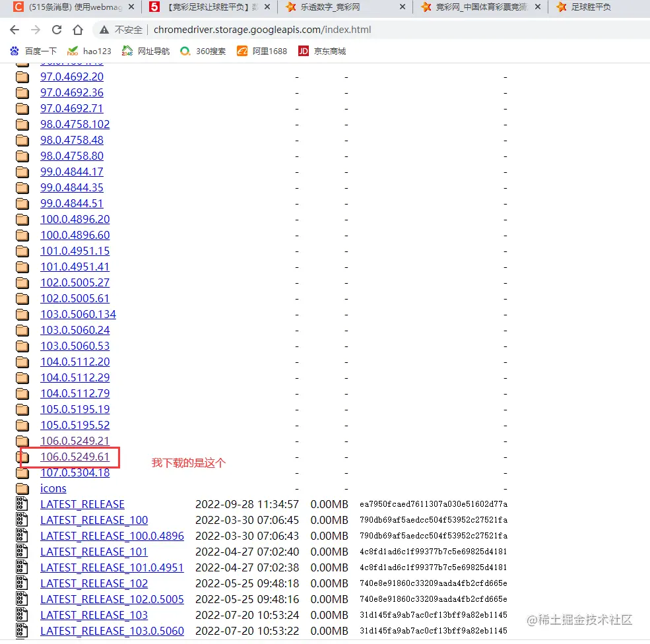
Task: Open the LATEST_RELEASE_102.0.5005 file link
Action: 112,599
